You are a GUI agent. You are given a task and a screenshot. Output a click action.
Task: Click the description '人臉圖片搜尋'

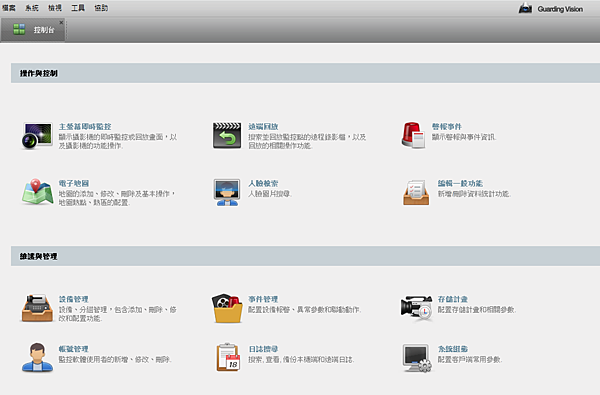[x=270, y=194]
